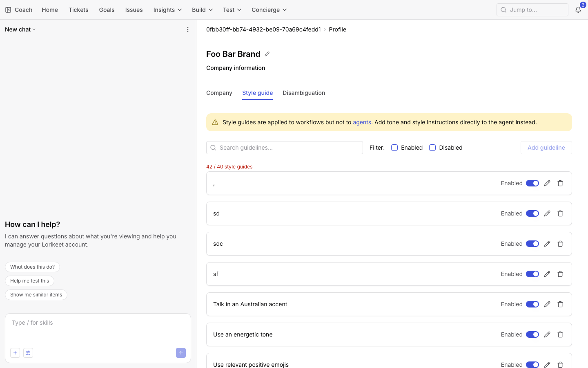
Task: Open the chat settings sliders icon
Action: point(28,353)
